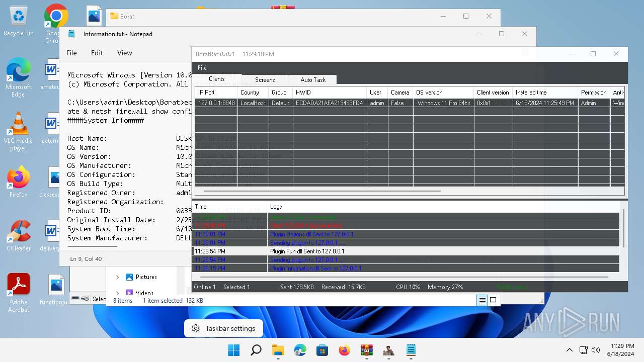This screenshot has height=362, width=644.
Task: Open the Windows Start menu
Action: [233, 350]
